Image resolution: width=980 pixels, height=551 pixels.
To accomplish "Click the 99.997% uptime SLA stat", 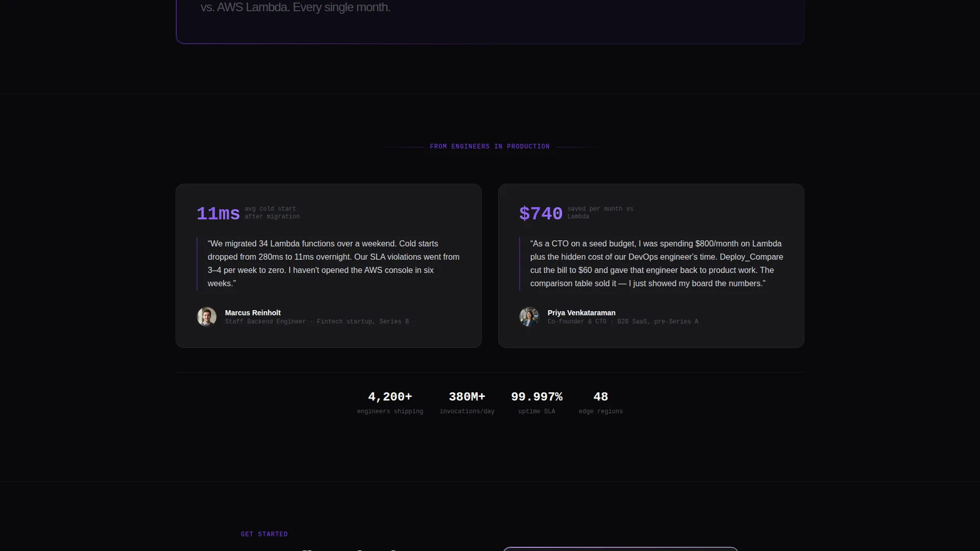I will pos(536,403).
